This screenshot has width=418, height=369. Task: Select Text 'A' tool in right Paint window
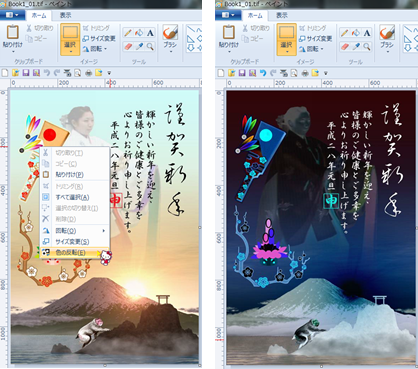coord(367,33)
